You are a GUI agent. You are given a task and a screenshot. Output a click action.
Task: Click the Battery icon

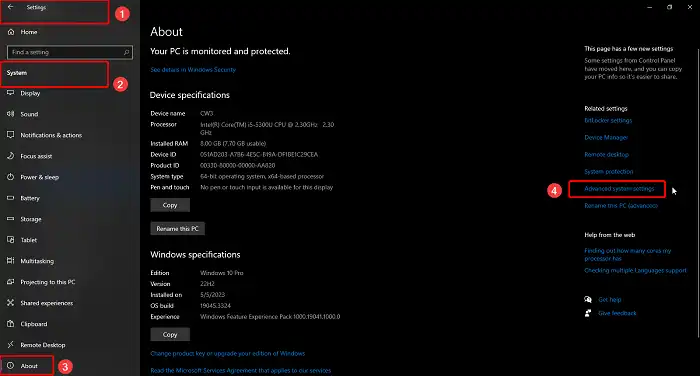[x=11, y=198]
